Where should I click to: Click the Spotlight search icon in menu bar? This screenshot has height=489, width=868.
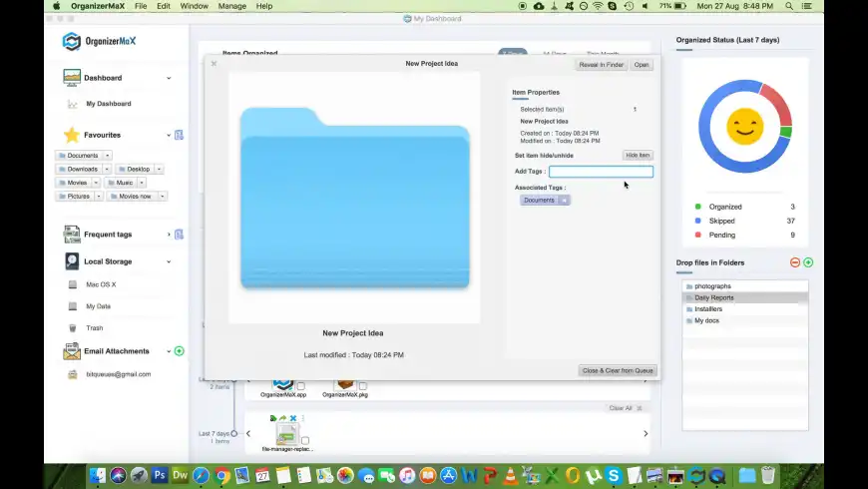point(789,6)
